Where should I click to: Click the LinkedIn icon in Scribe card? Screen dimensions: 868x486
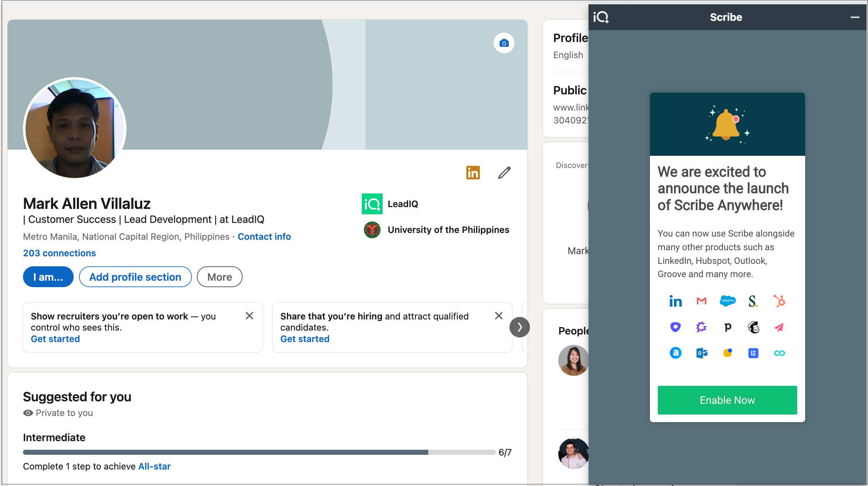point(675,301)
